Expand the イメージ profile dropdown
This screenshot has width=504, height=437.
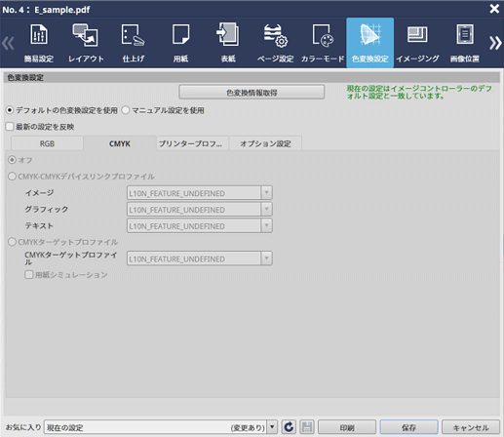pyautogui.click(x=266, y=193)
